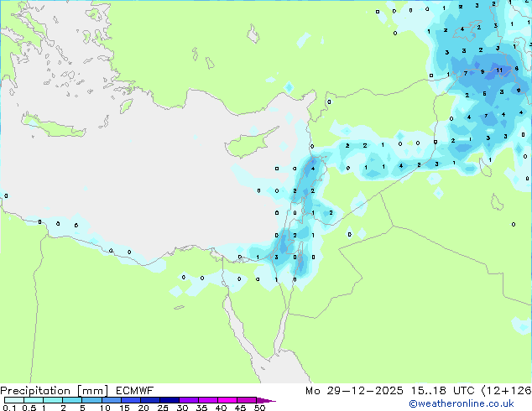Click the '15..18 UTC' time range text
Image resolution: width=532 pixels, height=411 pixels.
point(442,391)
